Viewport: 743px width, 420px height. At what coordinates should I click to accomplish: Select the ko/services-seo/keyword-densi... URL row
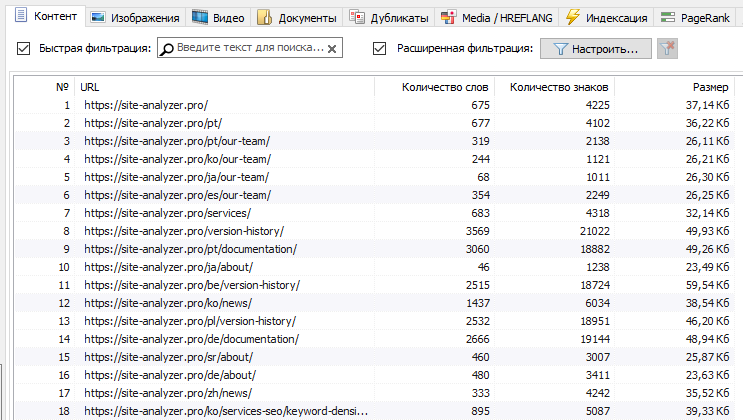[x=374, y=411]
